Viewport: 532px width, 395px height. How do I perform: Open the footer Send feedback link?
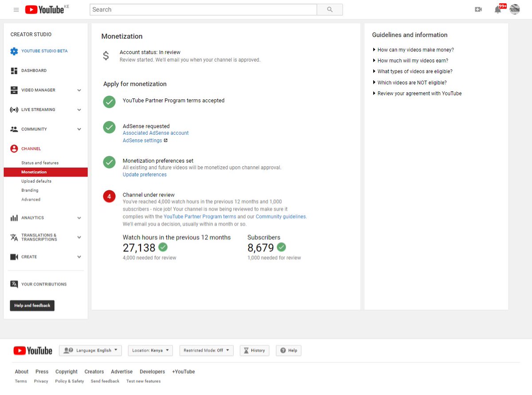(x=105, y=381)
